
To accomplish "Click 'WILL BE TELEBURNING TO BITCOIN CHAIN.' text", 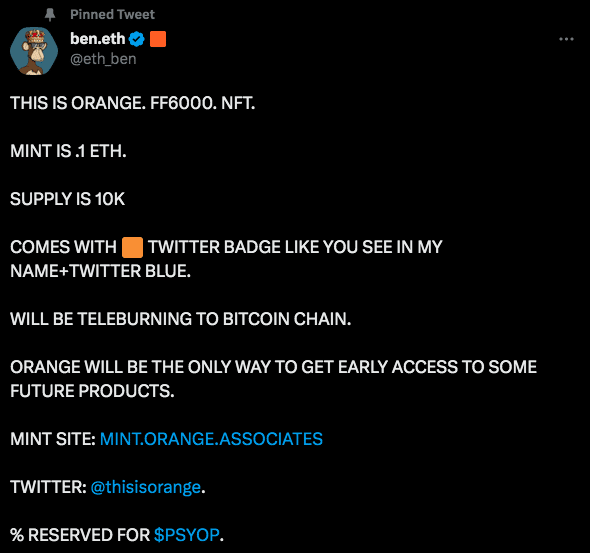I will click(181, 319).
